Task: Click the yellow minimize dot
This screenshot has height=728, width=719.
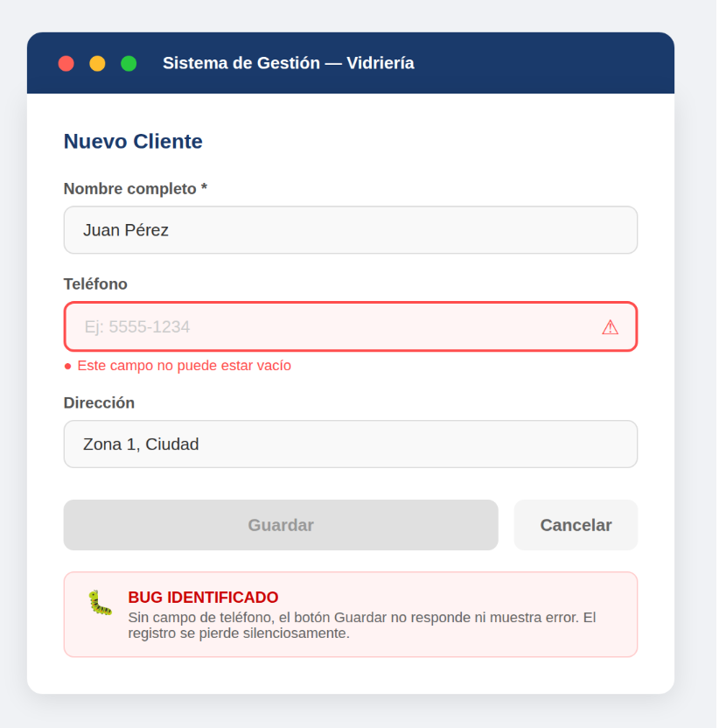Action: click(x=97, y=64)
